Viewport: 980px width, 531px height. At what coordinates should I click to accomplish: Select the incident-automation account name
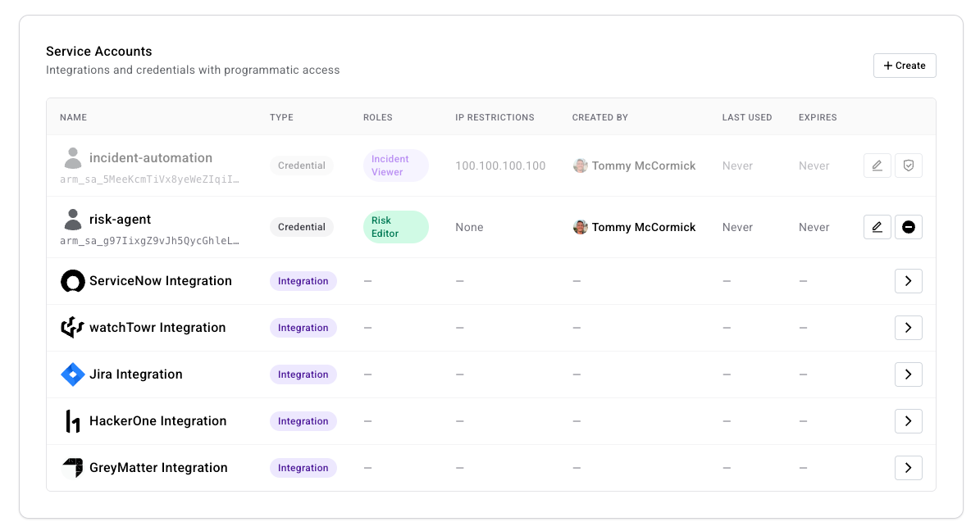coord(151,158)
